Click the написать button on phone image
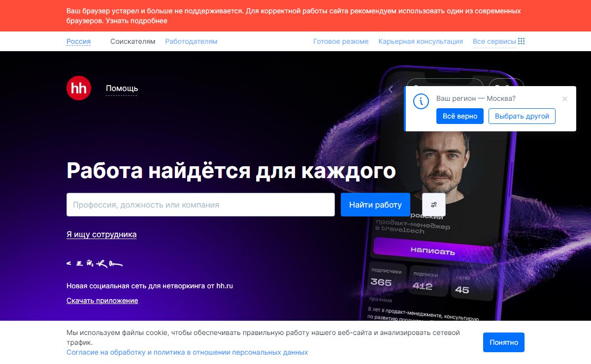The width and height of the screenshot is (591, 364). coord(433,251)
